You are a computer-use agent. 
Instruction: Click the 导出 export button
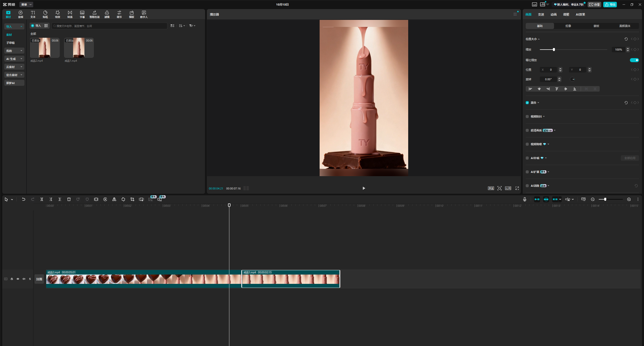(x=610, y=5)
